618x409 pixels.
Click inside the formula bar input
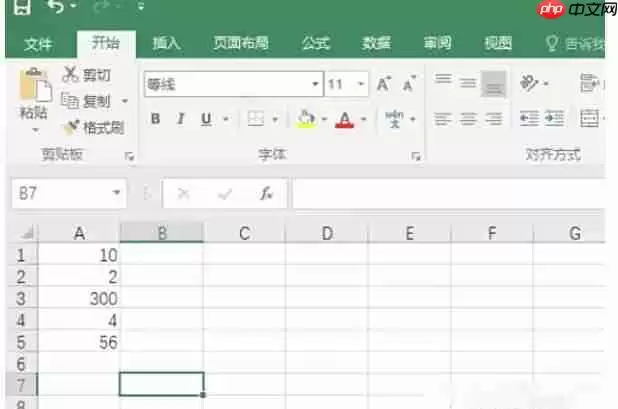[x=449, y=193]
